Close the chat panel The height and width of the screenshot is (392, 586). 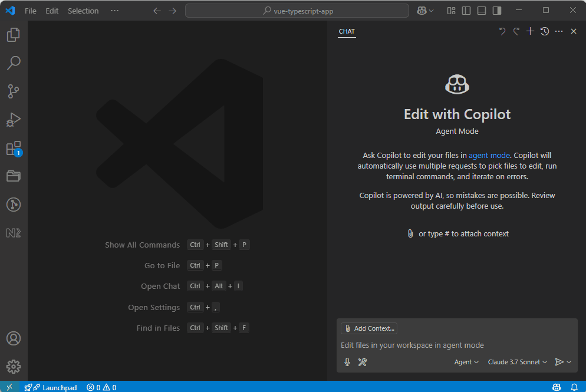point(574,31)
